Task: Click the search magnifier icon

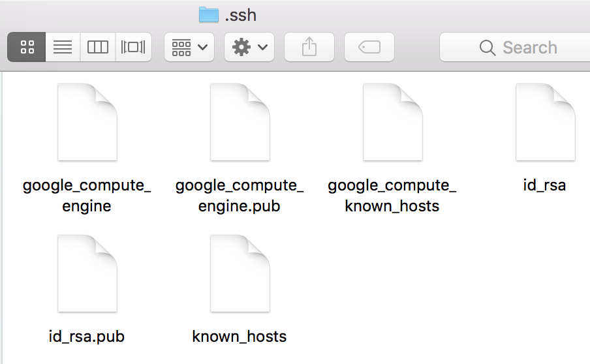Action: 488,48
